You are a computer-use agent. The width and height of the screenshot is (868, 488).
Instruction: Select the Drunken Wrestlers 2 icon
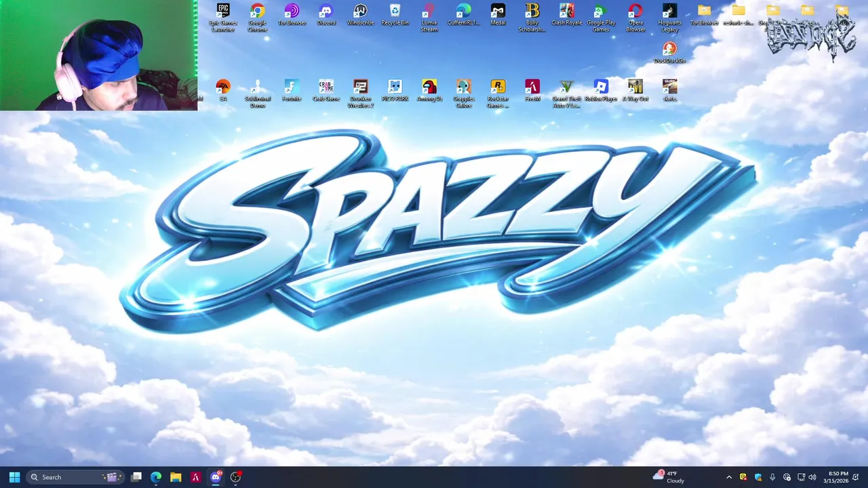coord(360,94)
